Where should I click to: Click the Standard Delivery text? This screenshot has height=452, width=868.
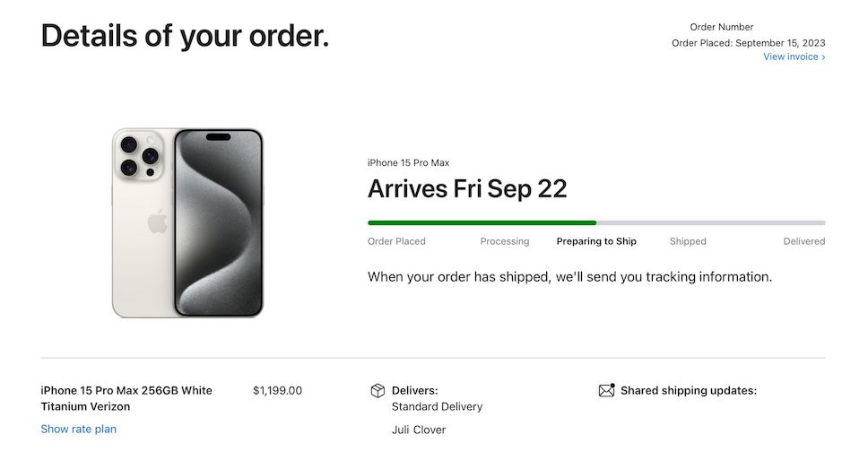[437, 406]
